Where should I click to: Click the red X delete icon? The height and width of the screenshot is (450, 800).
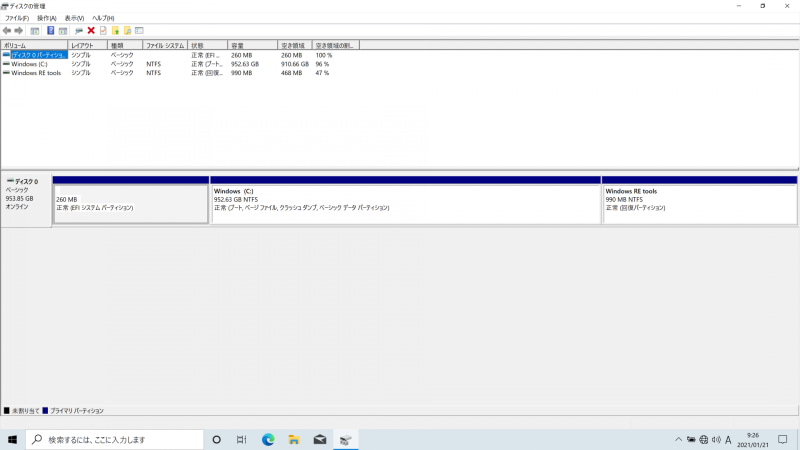(91, 31)
